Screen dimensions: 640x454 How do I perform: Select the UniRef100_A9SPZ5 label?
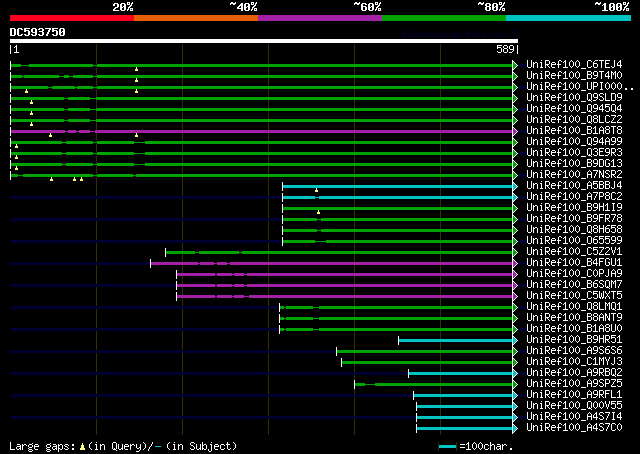point(574,384)
